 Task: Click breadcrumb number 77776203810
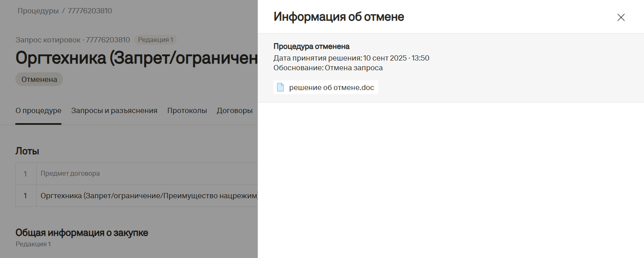tap(90, 11)
